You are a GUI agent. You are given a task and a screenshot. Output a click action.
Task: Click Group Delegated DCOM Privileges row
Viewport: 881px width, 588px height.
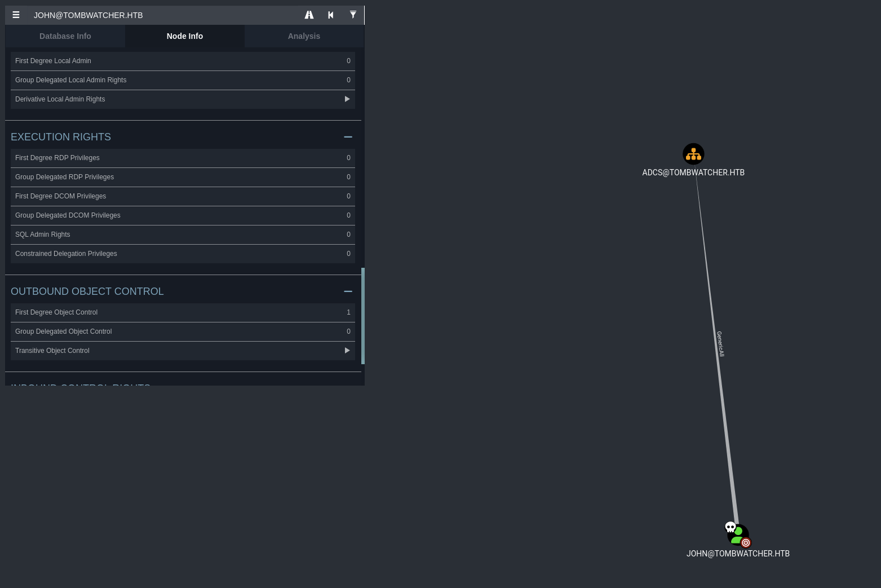click(x=183, y=215)
